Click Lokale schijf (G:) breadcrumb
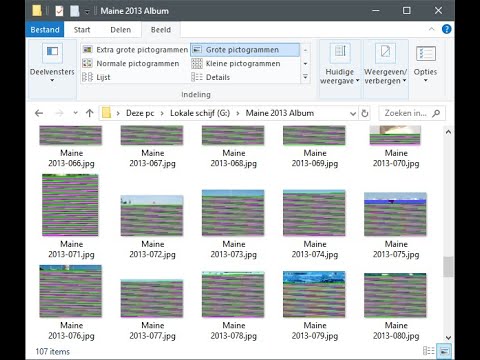 [x=200, y=113]
